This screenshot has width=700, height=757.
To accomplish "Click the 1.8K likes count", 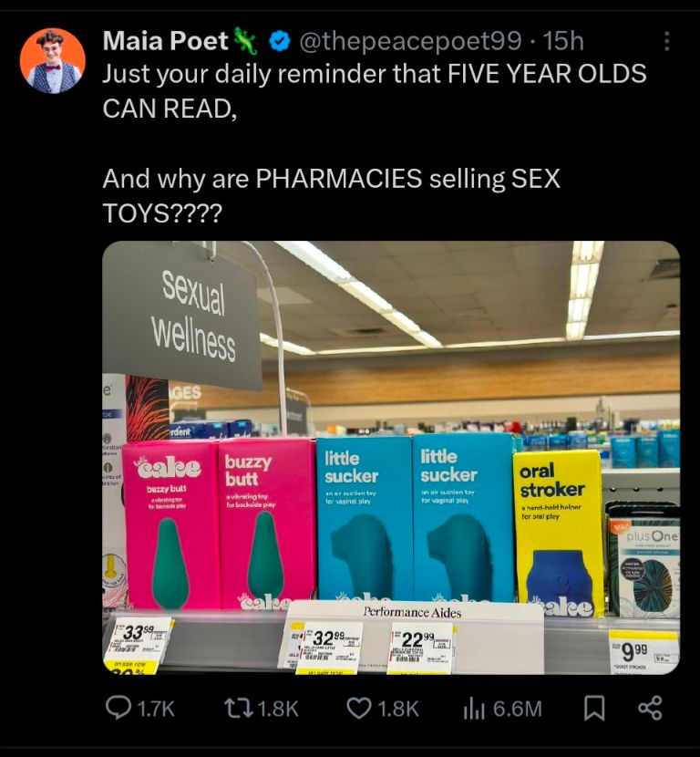I will click(x=398, y=710).
